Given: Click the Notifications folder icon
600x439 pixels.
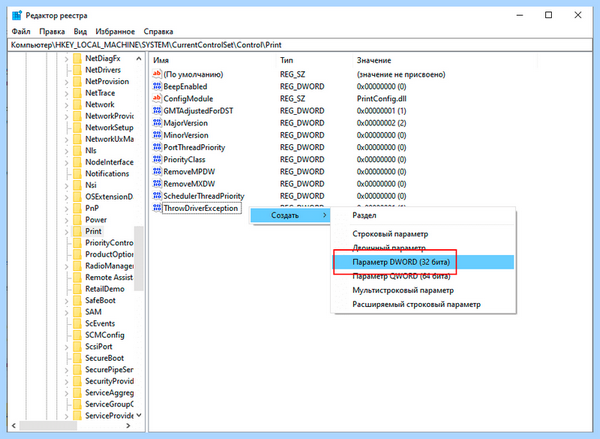Looking at the screenshot, I should coord(77,174).
